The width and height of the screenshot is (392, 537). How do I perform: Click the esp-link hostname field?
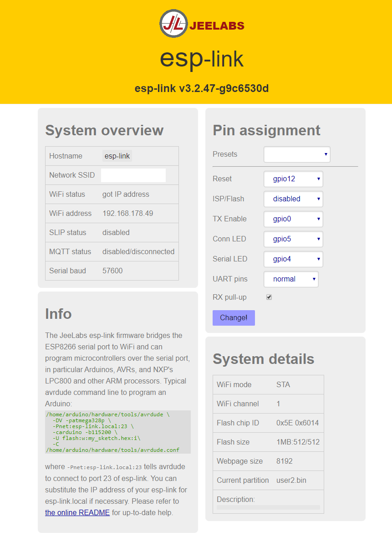(117, 156)
